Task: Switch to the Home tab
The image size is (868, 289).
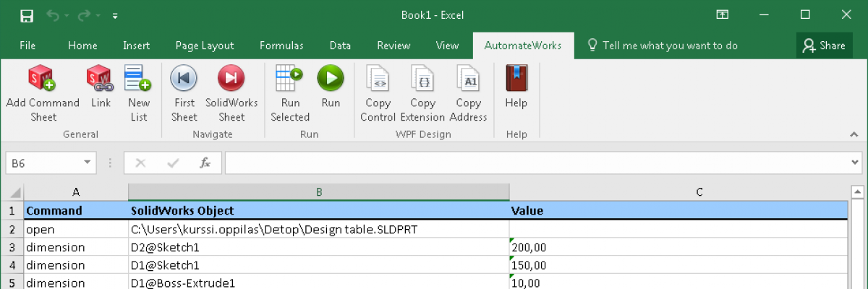Action: click(82, 45)
